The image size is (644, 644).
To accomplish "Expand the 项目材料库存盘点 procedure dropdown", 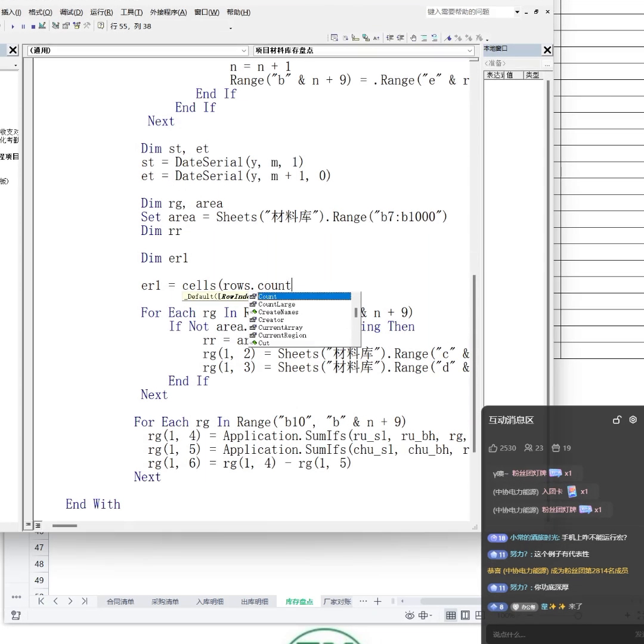I will 469,51.
